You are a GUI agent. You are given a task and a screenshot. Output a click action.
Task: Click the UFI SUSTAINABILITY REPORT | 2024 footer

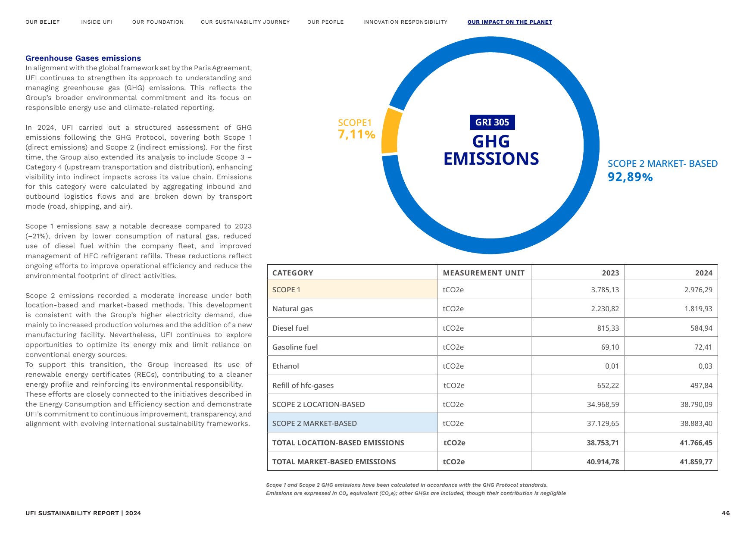click(x=83, y=513)
